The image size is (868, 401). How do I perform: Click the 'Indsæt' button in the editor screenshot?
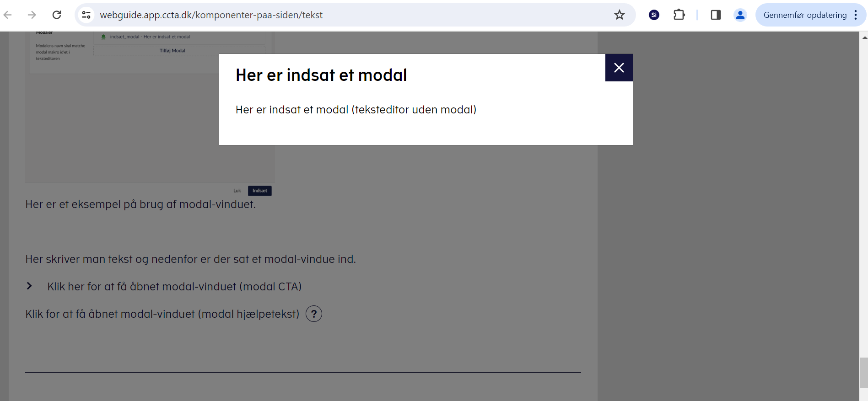[259, 191]
